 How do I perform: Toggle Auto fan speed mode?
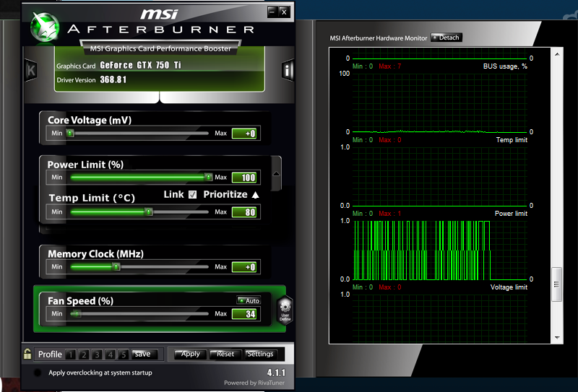(249, 300)
